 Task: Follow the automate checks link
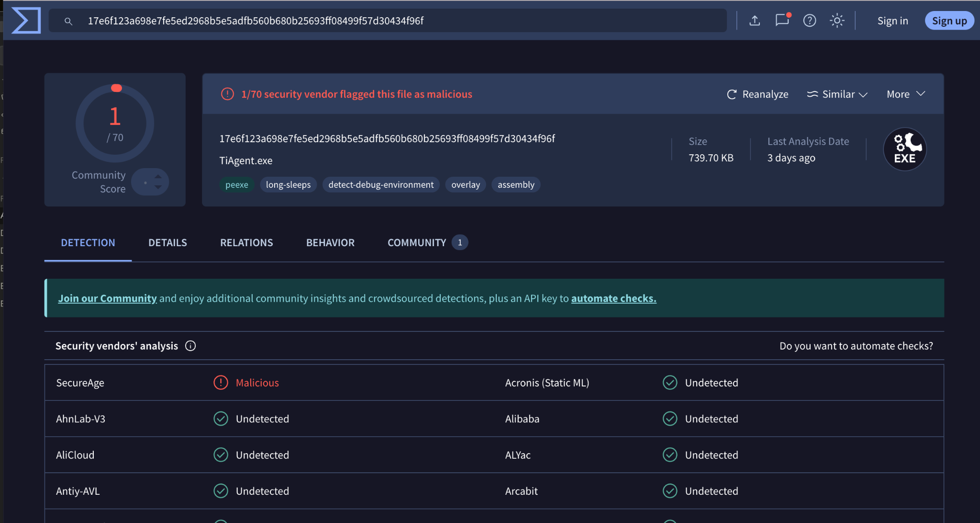pyautogui.click(x=613, y=298)
